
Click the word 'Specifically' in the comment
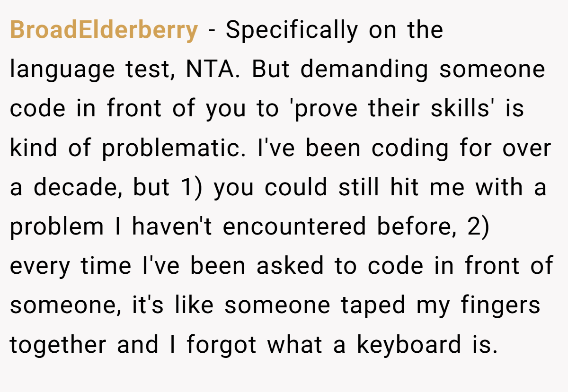292,31
